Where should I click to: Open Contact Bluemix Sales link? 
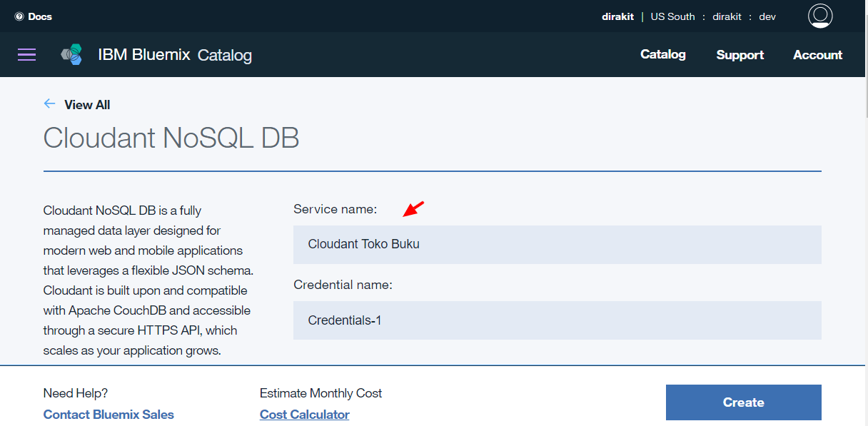[x=108, y=415]
